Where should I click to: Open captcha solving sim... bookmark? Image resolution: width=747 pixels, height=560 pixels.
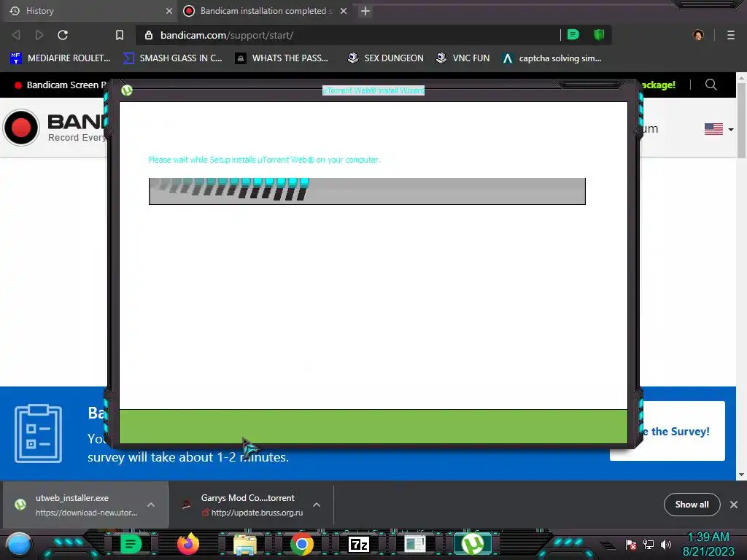point(552,58)
